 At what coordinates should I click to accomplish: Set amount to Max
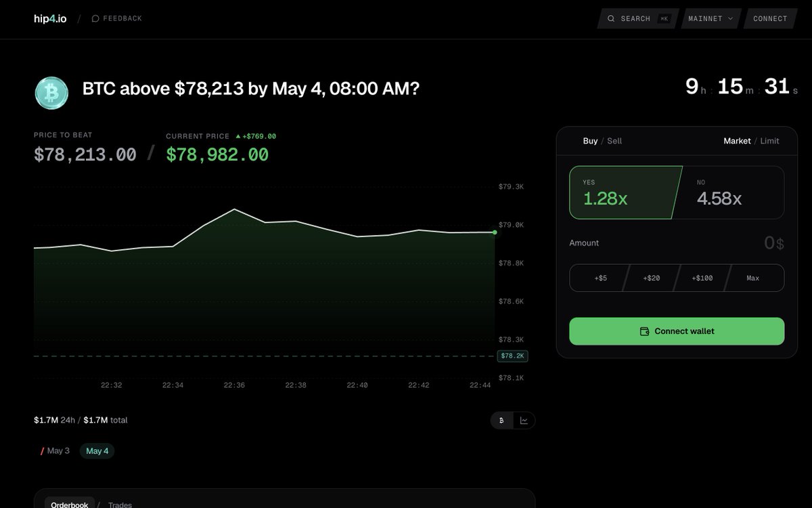pos(754,278)
